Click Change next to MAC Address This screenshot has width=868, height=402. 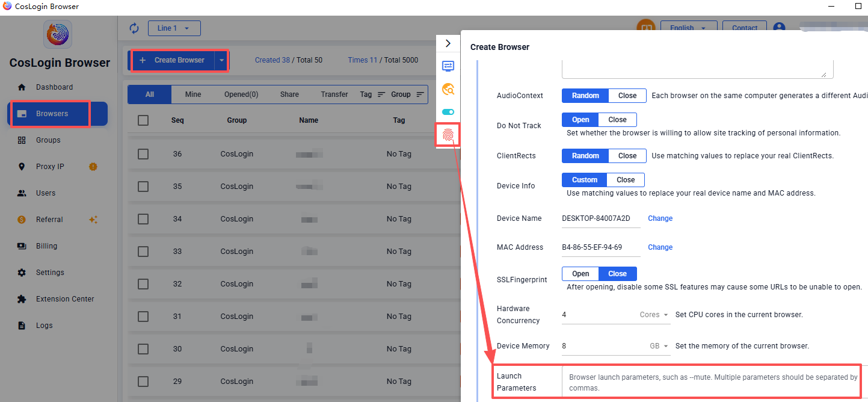click(x=660, y=247)
